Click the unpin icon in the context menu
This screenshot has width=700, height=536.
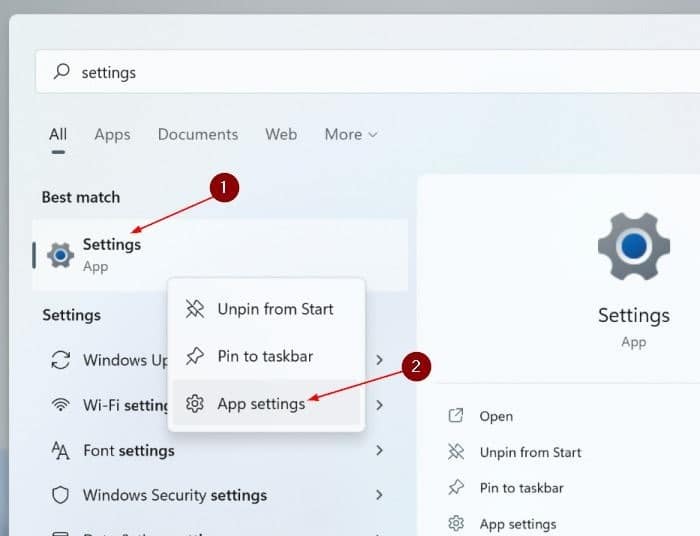click(195, 309)
